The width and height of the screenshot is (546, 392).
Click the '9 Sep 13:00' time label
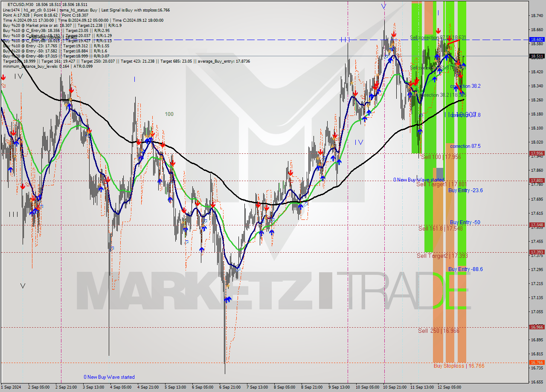(x=339, y=387)
